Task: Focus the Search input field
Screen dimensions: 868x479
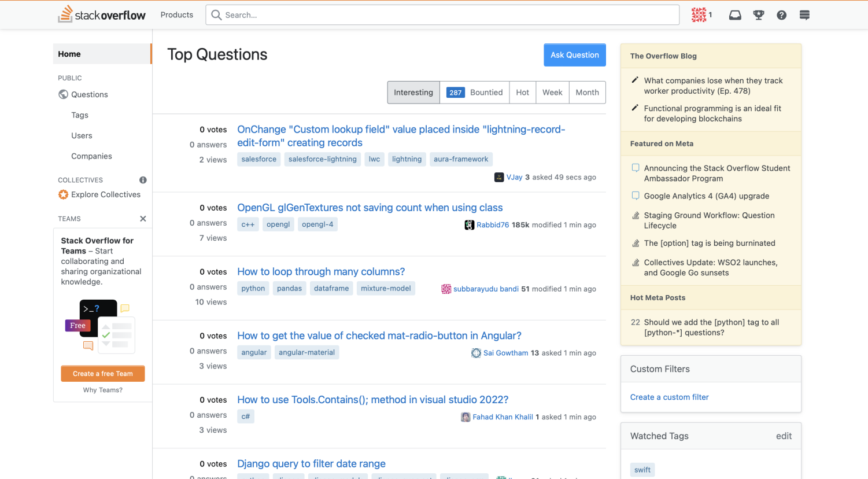Action: point(442,15)
